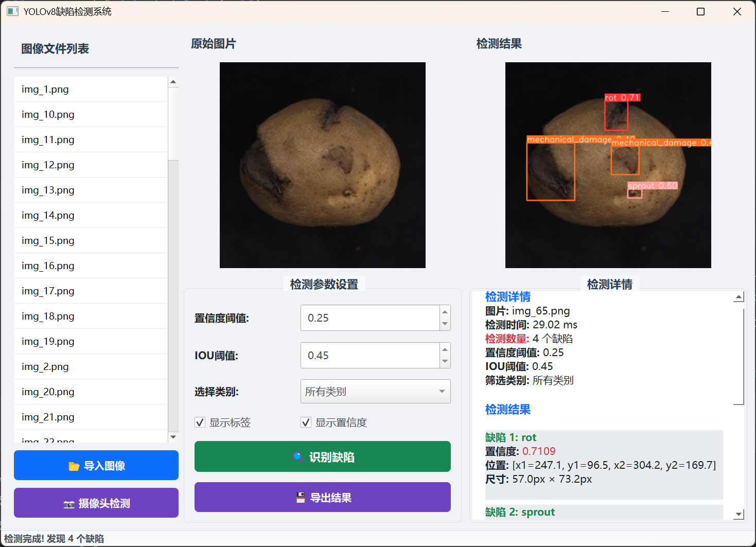Viewport: 756px width, 547px height.
Task: Select img_10.png in the file list
Action: 48,114
